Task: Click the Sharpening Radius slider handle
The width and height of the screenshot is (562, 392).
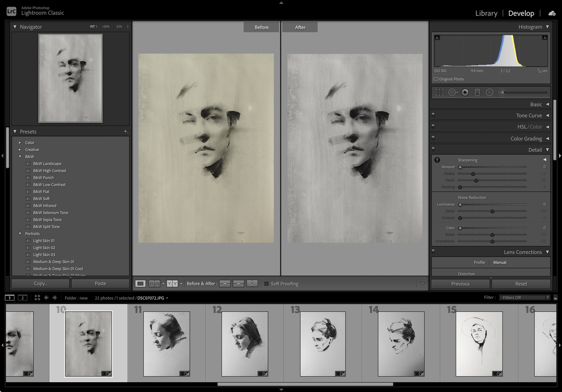Action: tap(473, 174)
